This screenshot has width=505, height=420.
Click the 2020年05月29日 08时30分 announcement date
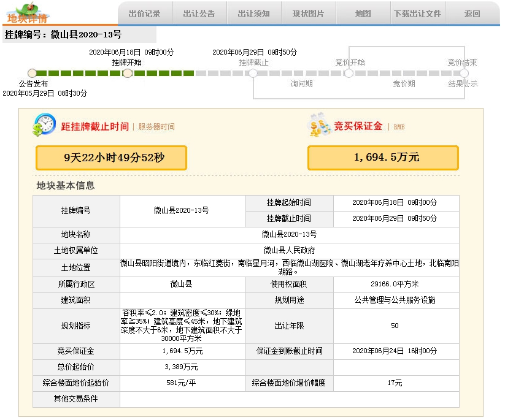tap(45, 93)
